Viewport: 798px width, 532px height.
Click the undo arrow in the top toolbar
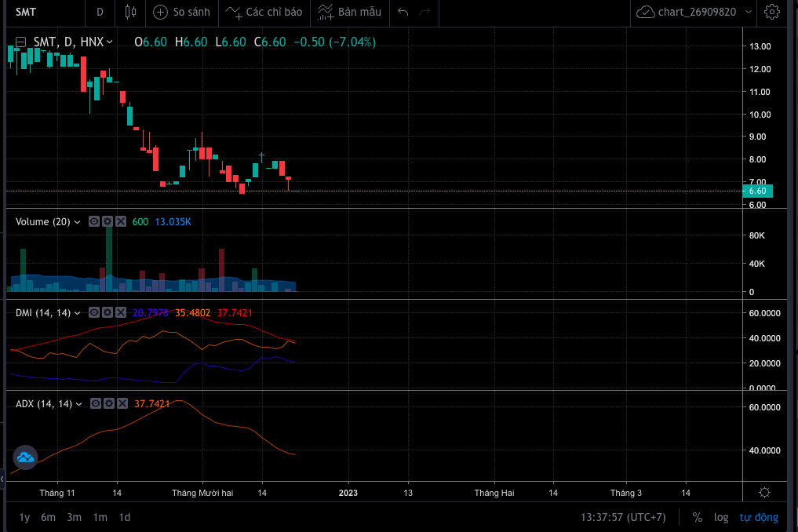[x=403, y=12]
